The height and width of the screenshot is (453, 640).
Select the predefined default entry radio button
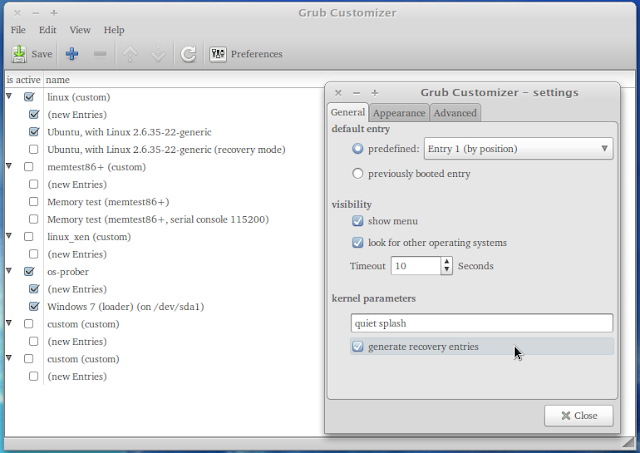click(x=358, y=149)
